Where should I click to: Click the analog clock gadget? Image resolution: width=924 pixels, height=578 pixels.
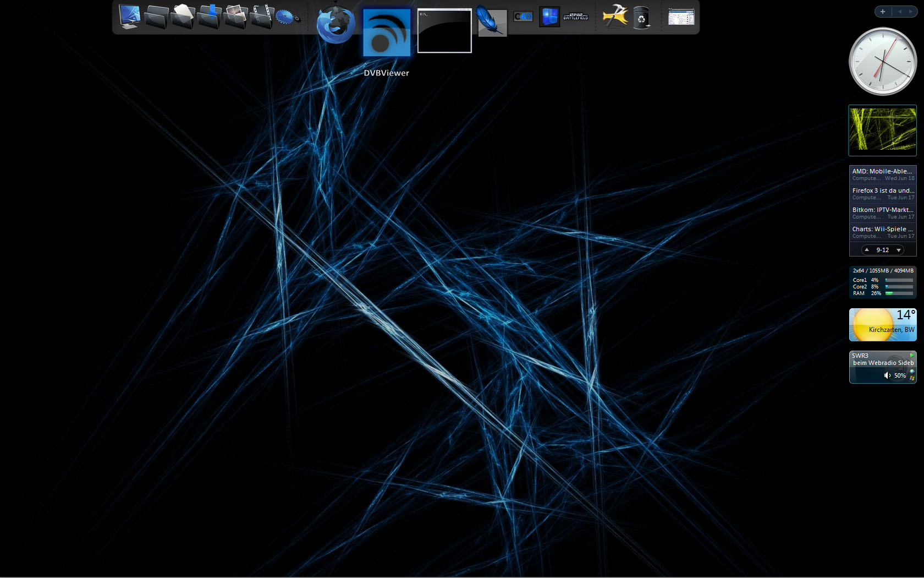pyautogui.click(x=883, y=61)
